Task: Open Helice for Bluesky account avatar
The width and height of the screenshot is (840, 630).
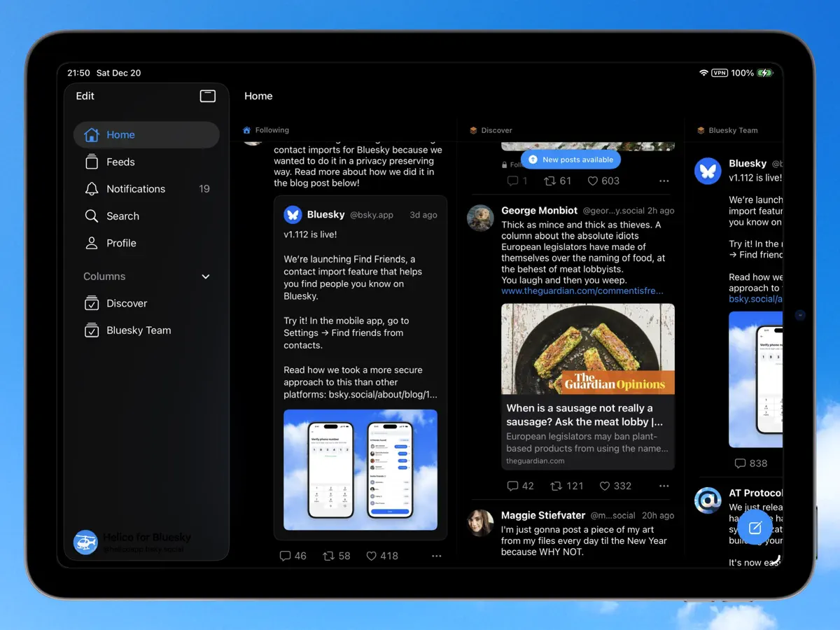Action: [85, 542]
